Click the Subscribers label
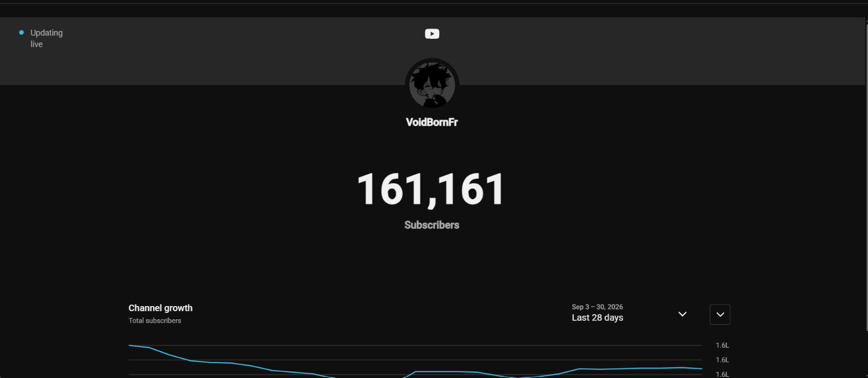 [x=432, y=225]
